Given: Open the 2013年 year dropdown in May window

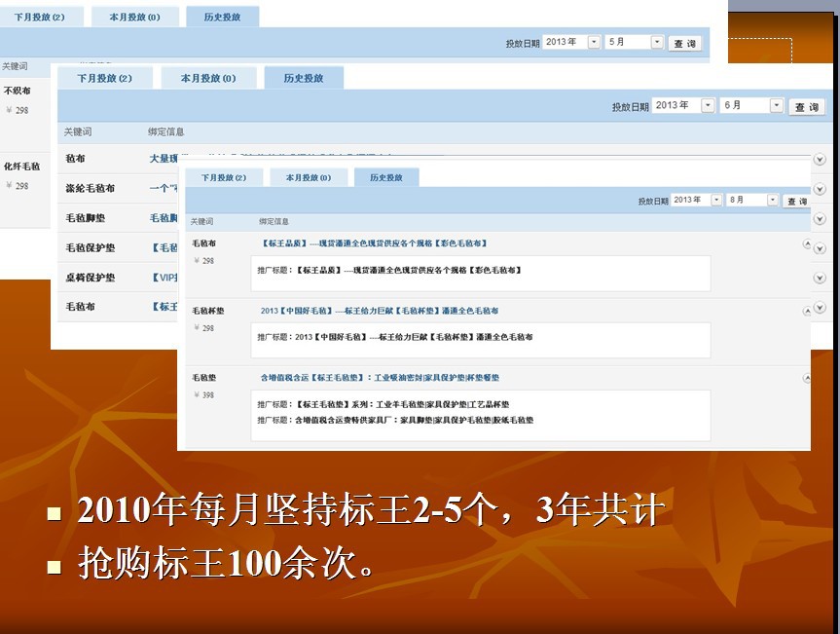Looking at the screenshot, I should click(594, 42).
